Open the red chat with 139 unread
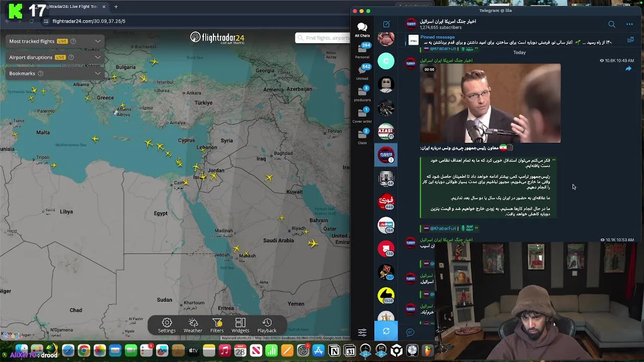The height and width of the screenshot is (362, 644). point(386,248)
